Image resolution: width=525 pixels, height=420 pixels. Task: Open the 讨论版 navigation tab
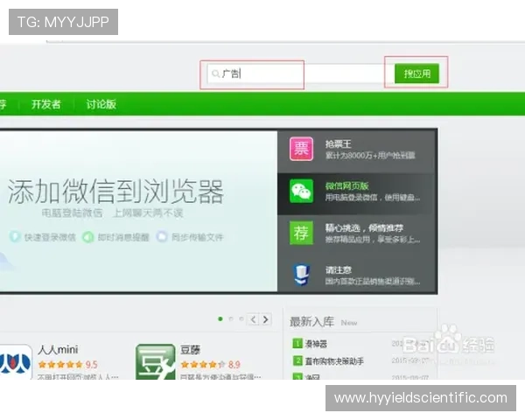tap(101, 104)
